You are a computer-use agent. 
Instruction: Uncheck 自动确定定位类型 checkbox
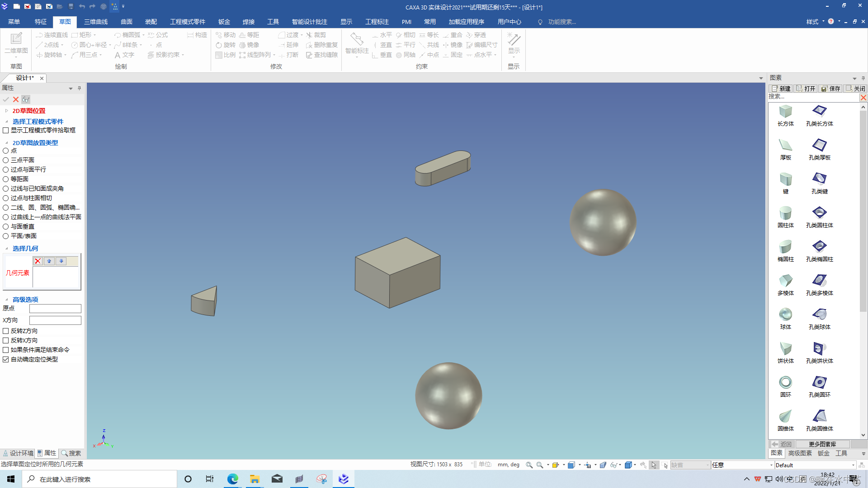pyautogui.click(x=6, y=359)
